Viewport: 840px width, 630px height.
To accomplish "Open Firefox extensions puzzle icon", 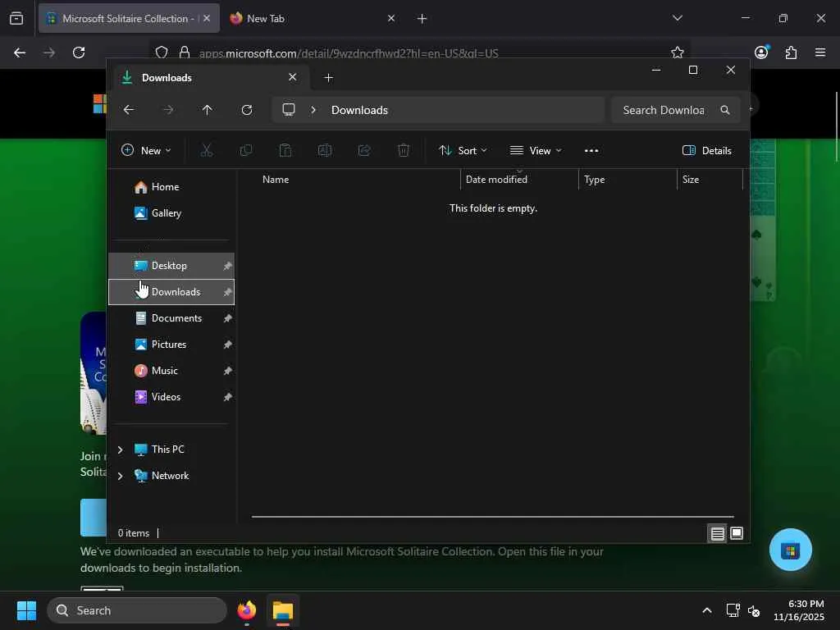I will (791, 52).
